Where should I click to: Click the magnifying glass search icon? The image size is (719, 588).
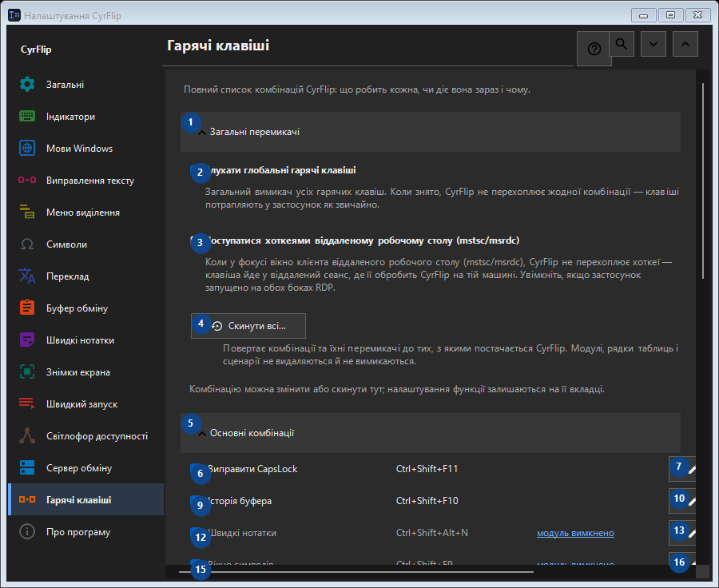622,44
